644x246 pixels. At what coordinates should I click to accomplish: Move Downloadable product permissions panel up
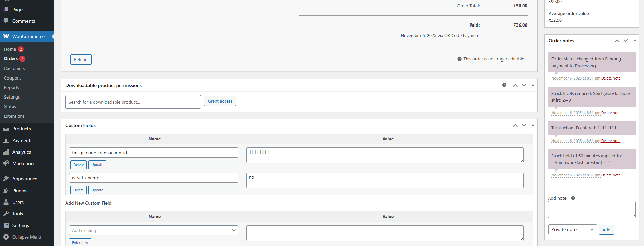pos(515,85)
